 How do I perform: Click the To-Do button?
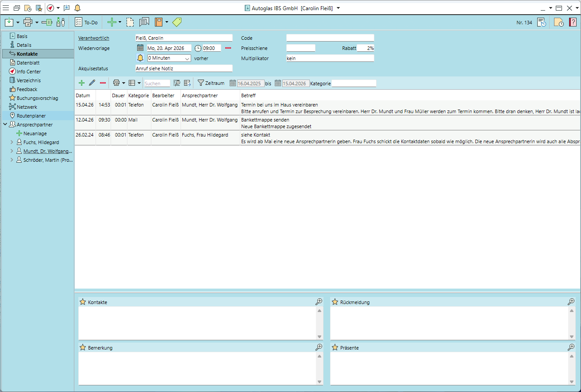[x=86, y=22]
